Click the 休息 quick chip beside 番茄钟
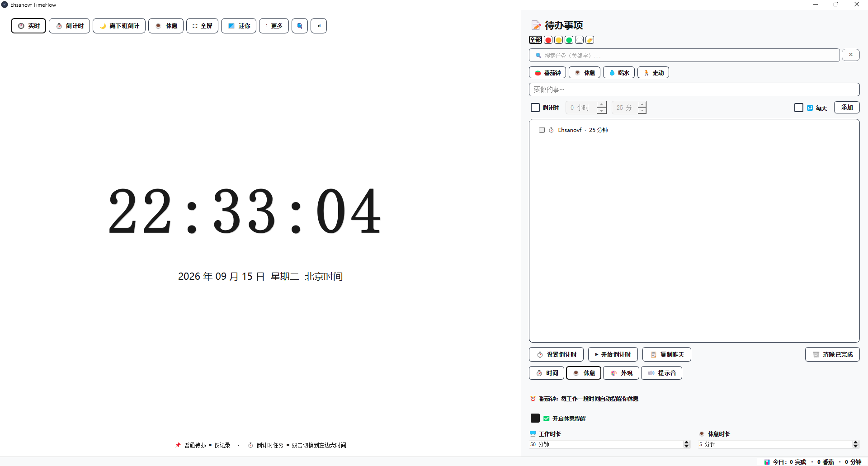The image size is (868, 466). [x=585, y=72]
